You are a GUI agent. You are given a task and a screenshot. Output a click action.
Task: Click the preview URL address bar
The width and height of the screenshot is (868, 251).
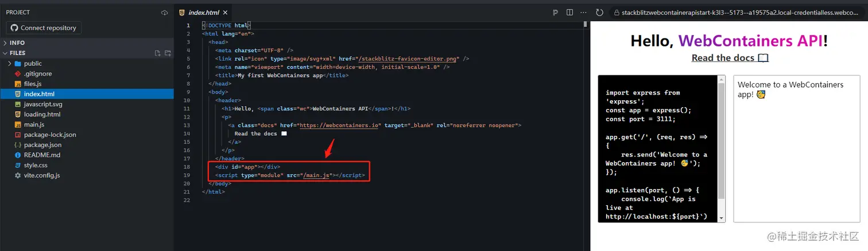[738, 12]
